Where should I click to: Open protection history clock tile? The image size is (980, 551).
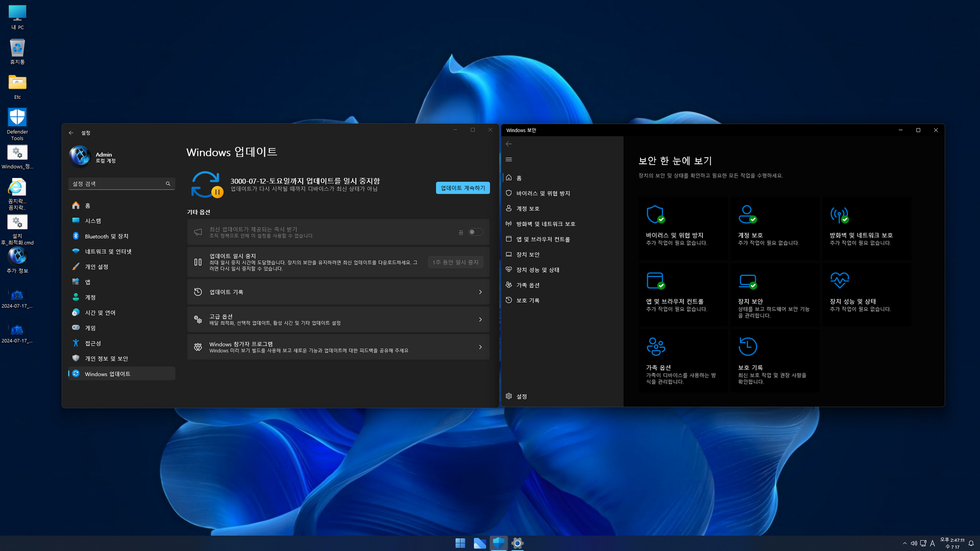click(x=748, y=346)
